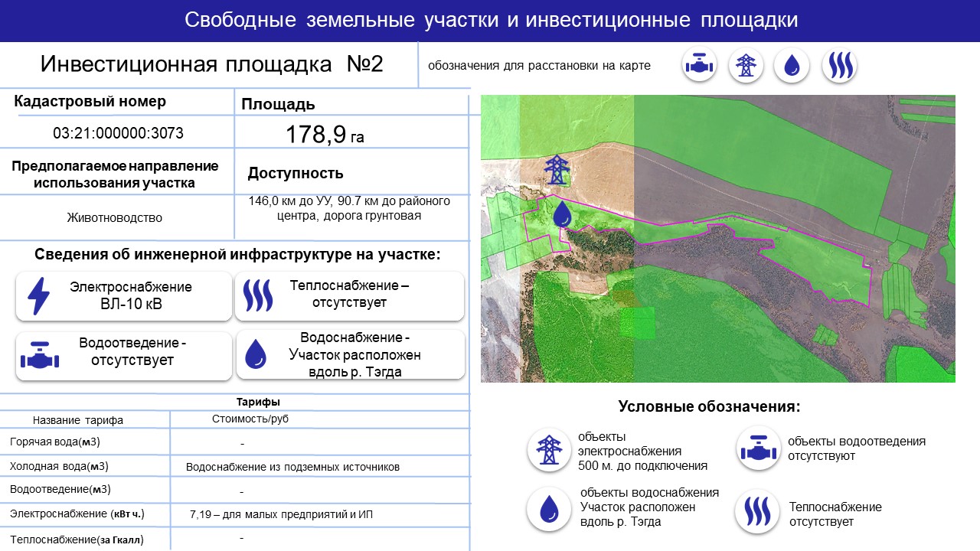Screen dimensions: 980x551
Task: Click the title Свободные земельные участки и инвестиционные площадки
Action: click(491, 21)
